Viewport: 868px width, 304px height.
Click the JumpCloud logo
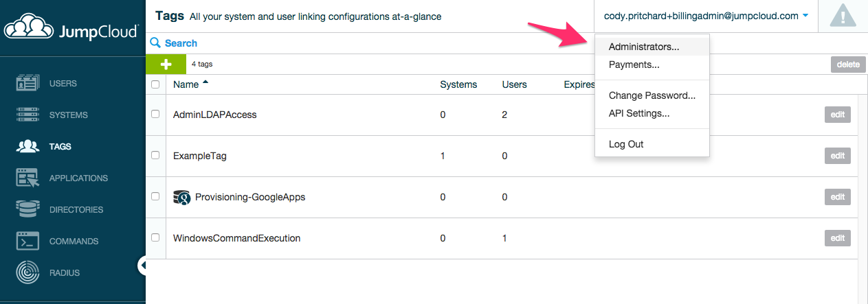pyautogui.click(x=71, y=27)
